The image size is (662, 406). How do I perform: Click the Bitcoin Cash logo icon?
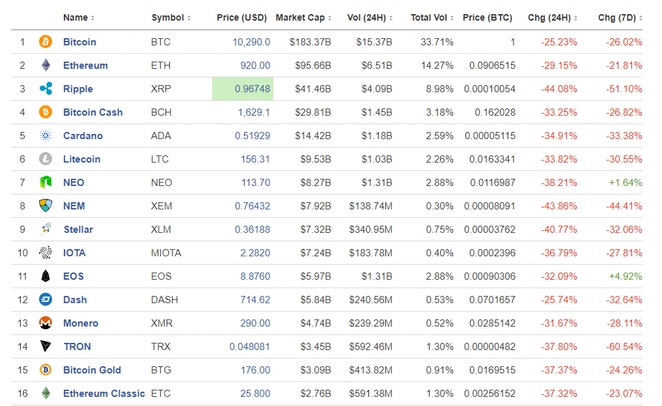[46, 112]
